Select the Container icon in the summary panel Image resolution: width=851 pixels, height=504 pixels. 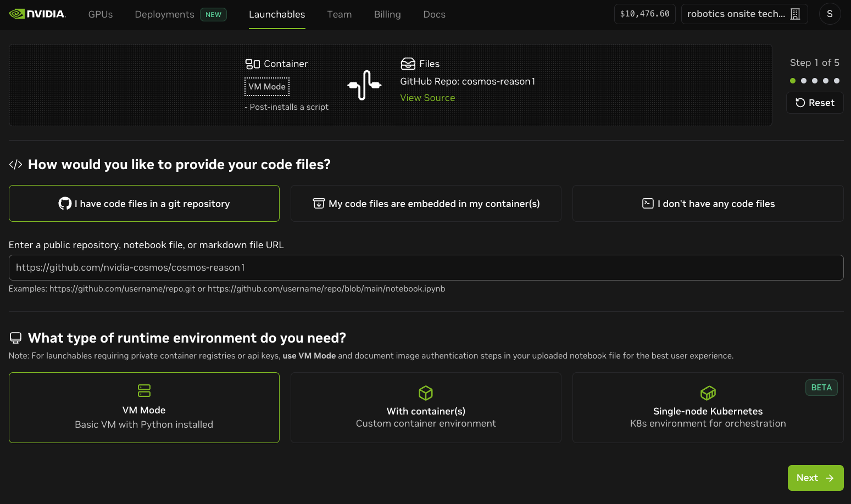(x=252, y=64)
